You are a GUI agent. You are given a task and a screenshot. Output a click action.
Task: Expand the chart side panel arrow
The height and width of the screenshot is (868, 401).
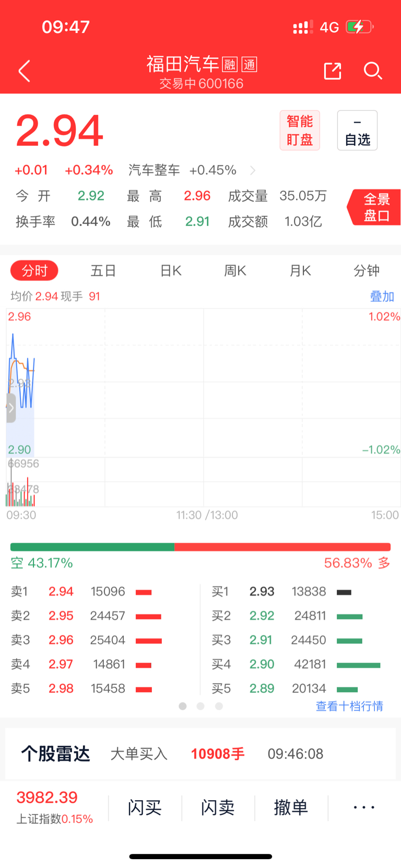pos(11,408)
